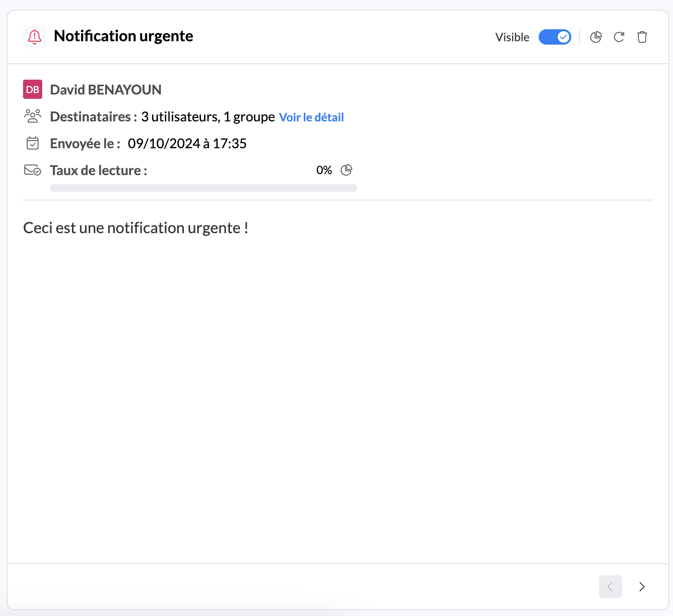Click the recipients group icon
Viewport: 673px width, 616px height.
tap(33, 116)
